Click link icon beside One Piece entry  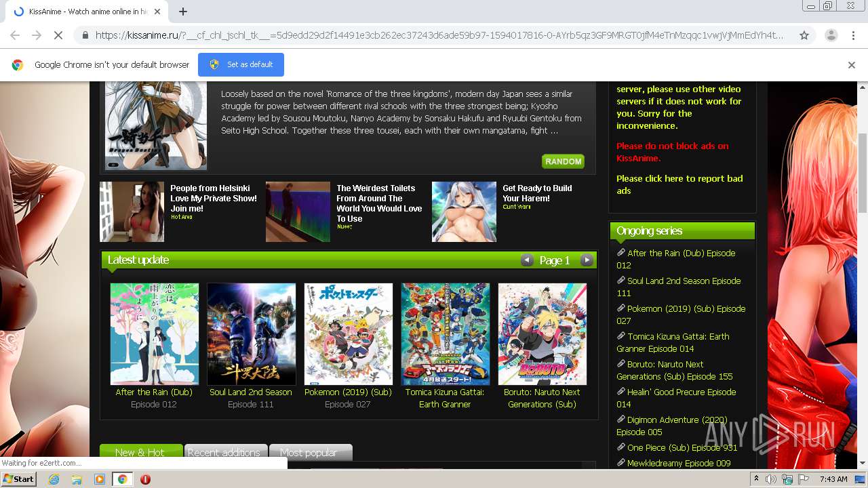coord(620,447)
